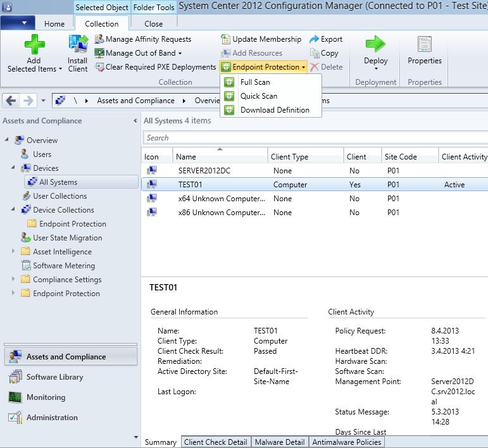
Task: Select the TEST01 device row
Action: 315,185
